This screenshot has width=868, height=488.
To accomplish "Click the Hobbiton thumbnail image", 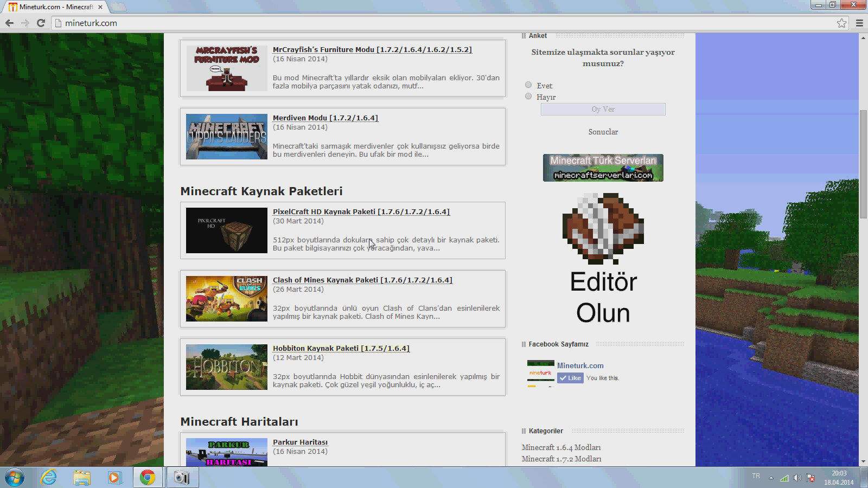I will pyautogui.click(x=227, y=367).
